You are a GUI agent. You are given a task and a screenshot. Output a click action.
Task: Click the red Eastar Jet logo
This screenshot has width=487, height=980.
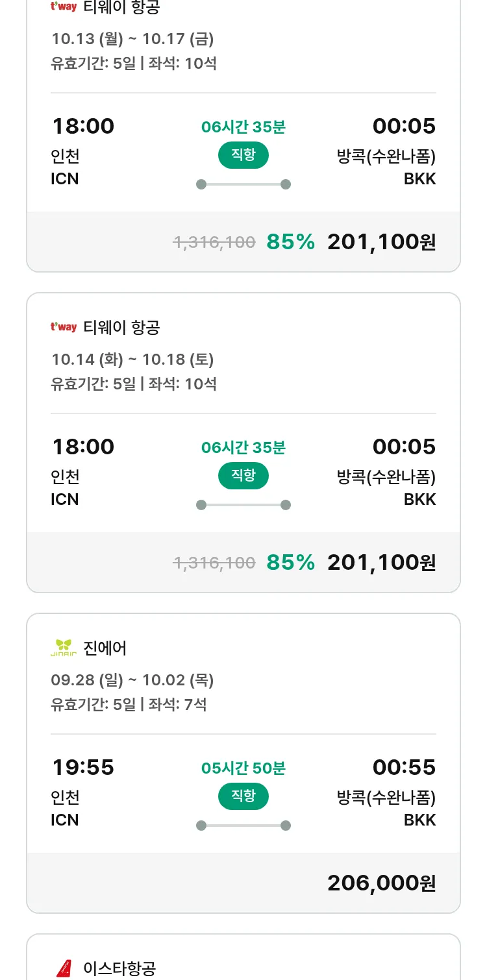tap(64, 968)
